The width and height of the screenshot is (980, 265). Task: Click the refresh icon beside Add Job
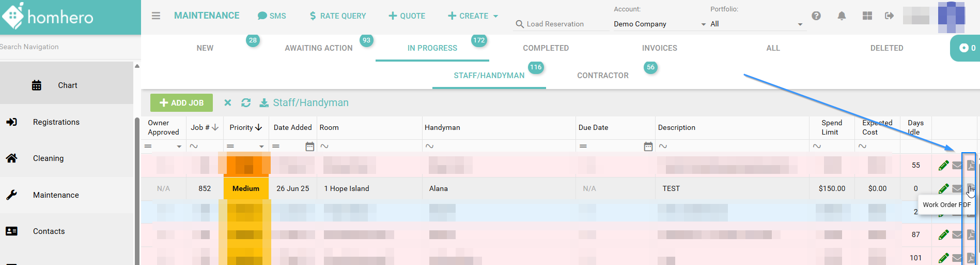[246, 102]
